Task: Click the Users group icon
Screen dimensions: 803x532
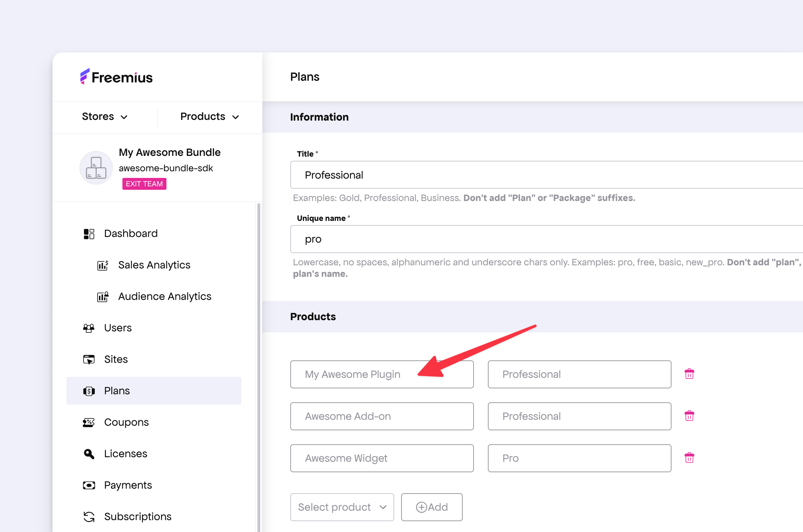Action: tap(89, 328)
